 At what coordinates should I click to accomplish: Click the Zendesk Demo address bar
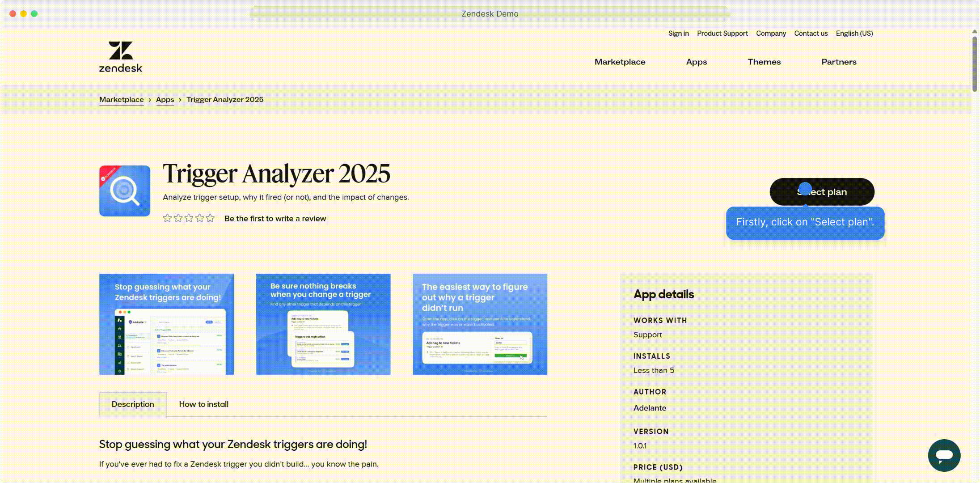[490, 14]
